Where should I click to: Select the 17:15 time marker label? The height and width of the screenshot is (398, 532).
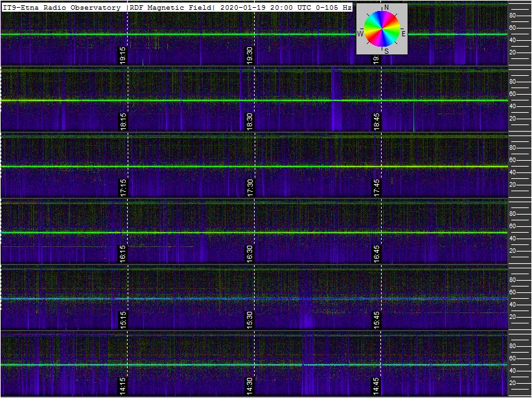tap(123, 187)
